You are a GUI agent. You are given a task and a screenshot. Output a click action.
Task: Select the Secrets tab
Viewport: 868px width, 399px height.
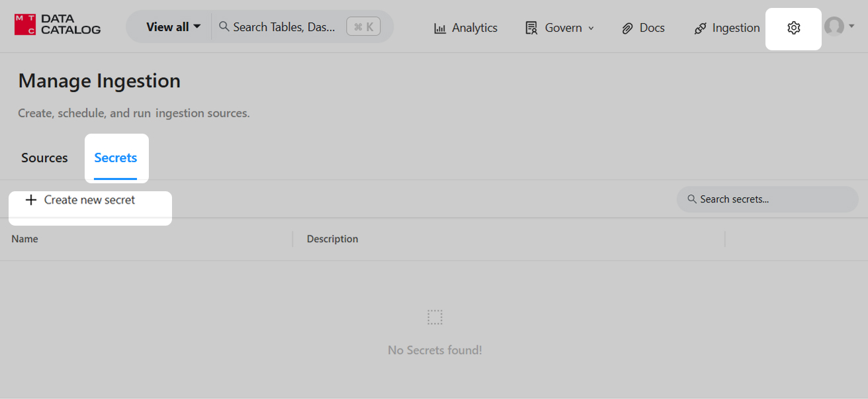click(x=116, y=158)
